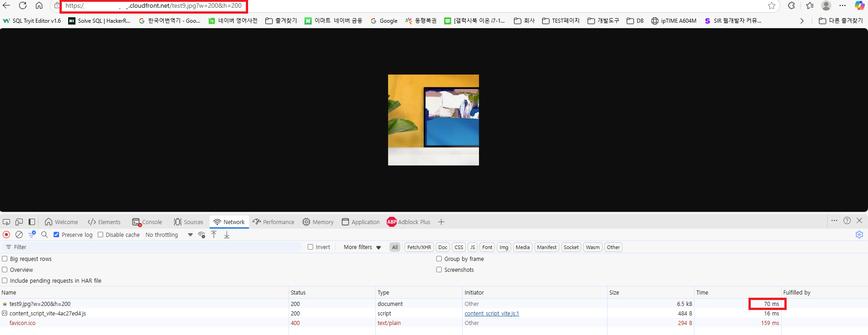Viewport: 868px width, 335px height.
Task: Clear the network log
Action: (19, 235)
